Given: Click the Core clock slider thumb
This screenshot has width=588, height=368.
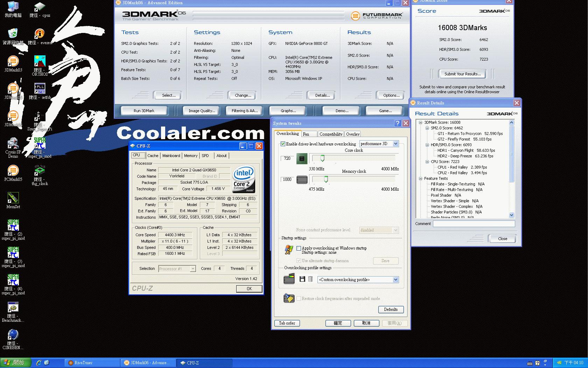Looking at the screenshot, I should 322,158.
